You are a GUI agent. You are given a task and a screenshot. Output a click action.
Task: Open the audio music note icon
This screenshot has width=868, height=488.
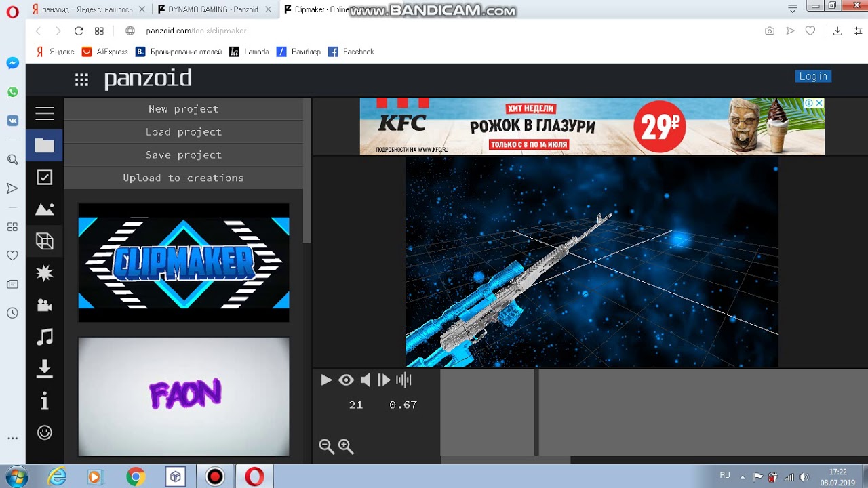[45, 337]
